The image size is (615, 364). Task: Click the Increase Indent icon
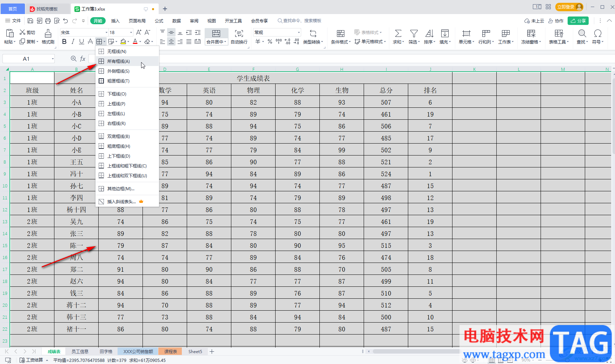click(x=198, y=32)
